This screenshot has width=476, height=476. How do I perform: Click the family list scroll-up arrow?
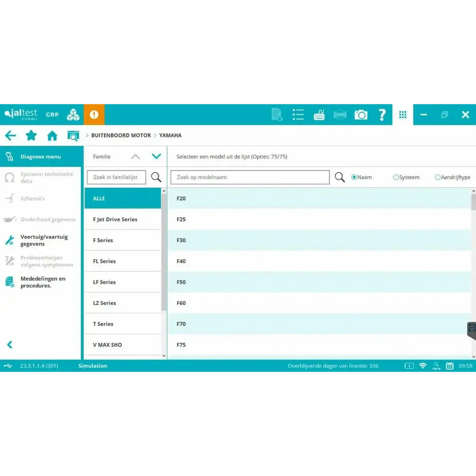coord(164,191)
